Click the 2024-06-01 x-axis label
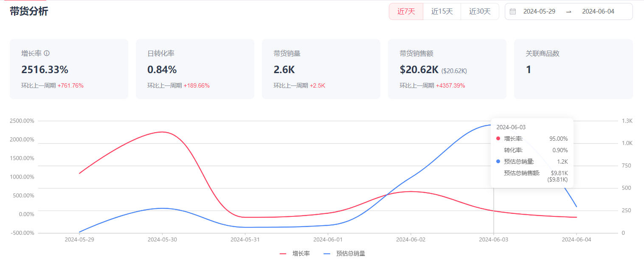Screen dimensions: 644x264 point(328,239)
